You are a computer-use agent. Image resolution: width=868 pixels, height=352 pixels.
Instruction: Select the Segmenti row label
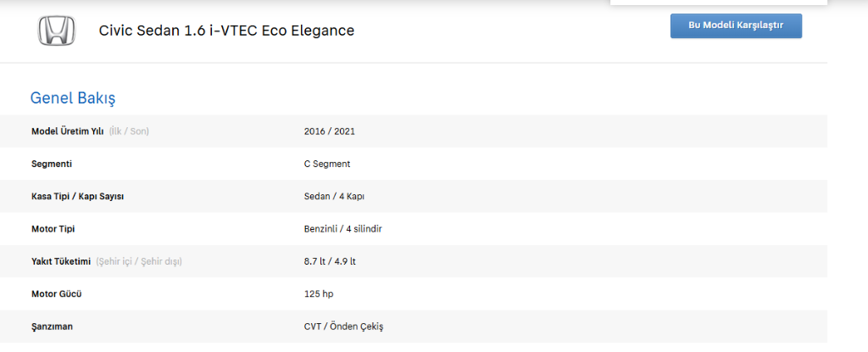coord(52,164)
